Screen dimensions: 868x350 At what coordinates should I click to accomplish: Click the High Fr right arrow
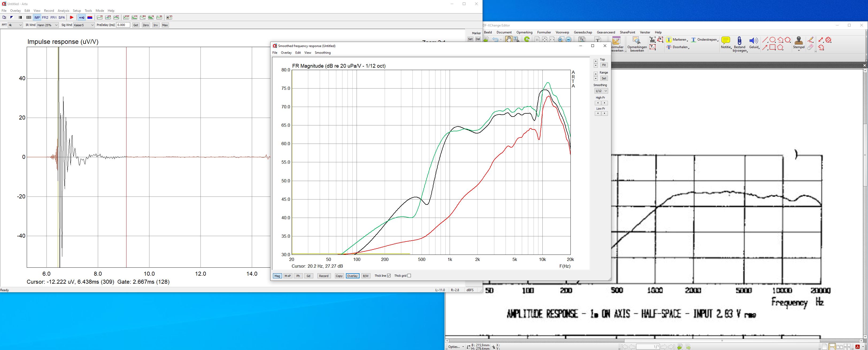tap(604, 103)
